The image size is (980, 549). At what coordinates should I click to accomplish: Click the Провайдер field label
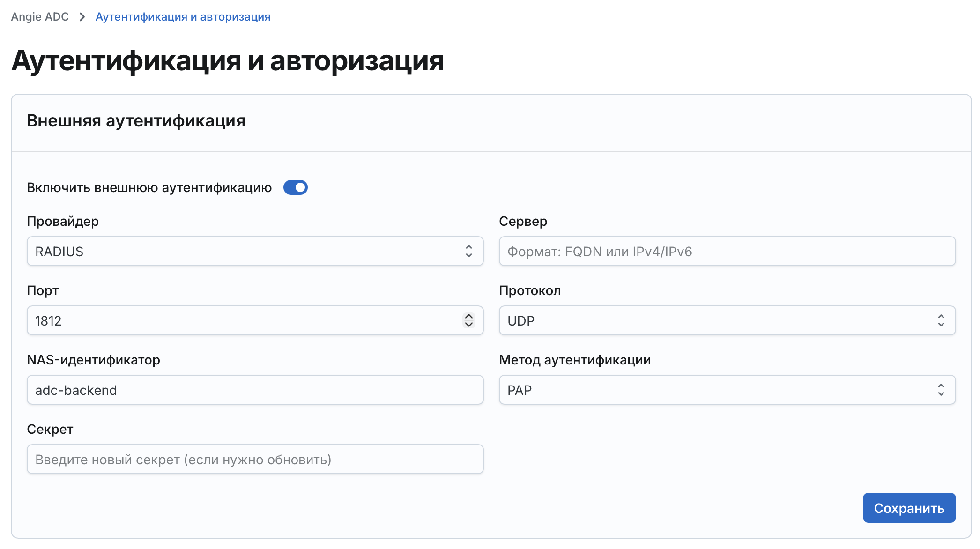click(62, 221)
